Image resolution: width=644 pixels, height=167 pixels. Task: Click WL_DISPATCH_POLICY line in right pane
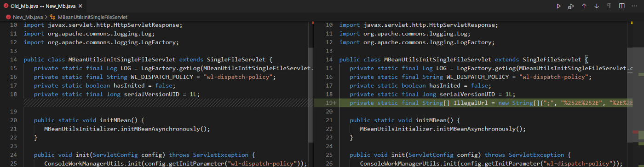[470, 77]
